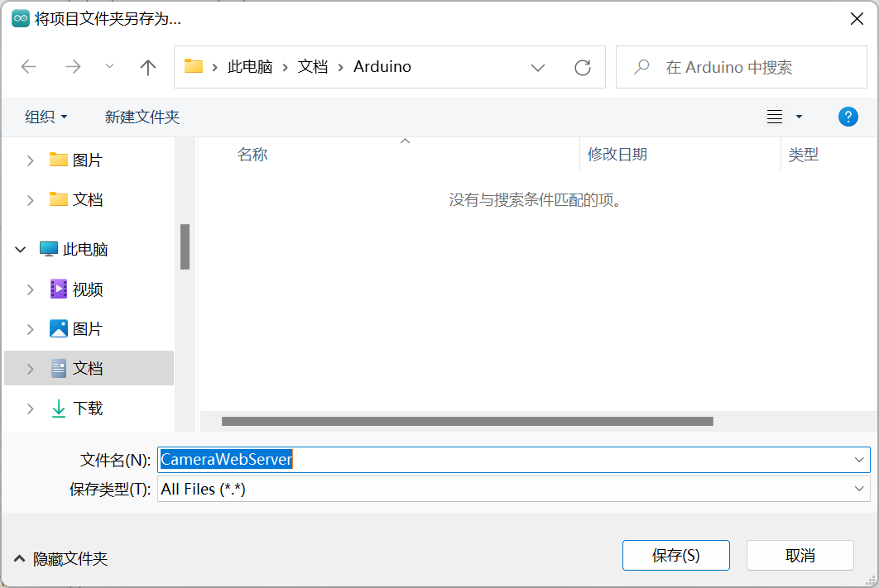Viewport: 879px width, 588px height.
Task: Collapse the 此电脑 tree node
Action: click(20, 250)
